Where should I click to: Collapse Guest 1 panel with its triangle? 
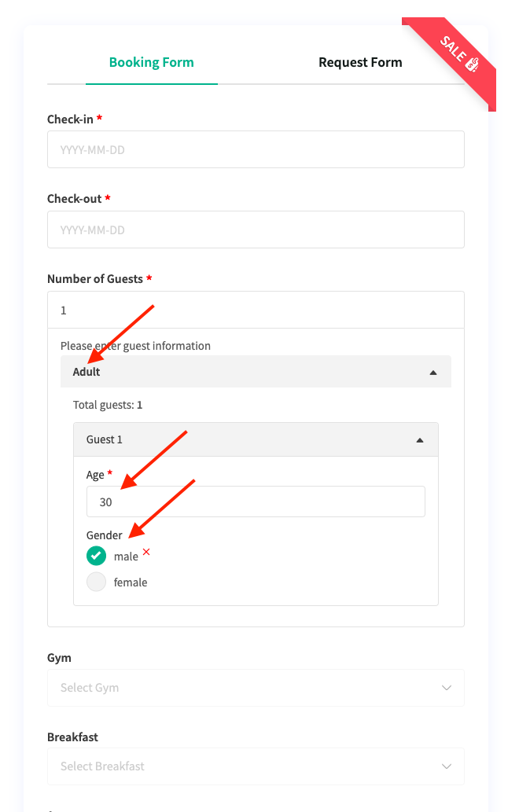(420, 440)
